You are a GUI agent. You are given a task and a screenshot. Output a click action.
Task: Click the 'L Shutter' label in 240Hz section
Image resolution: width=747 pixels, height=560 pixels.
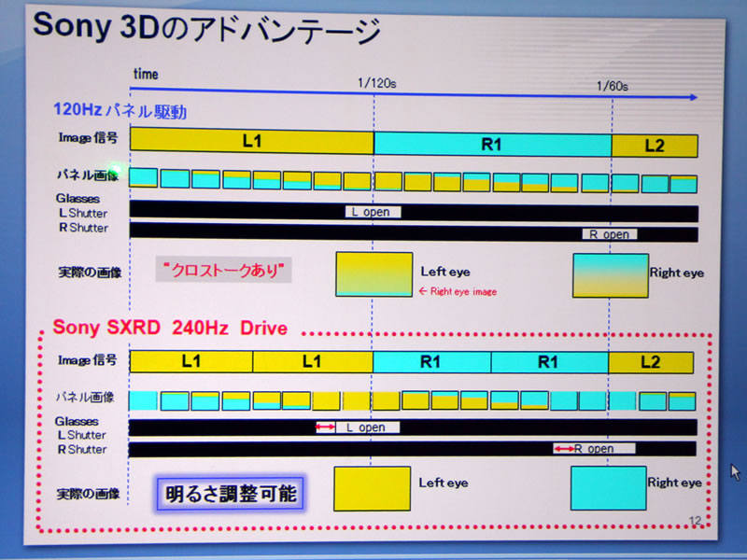click(x=82, y=435)
